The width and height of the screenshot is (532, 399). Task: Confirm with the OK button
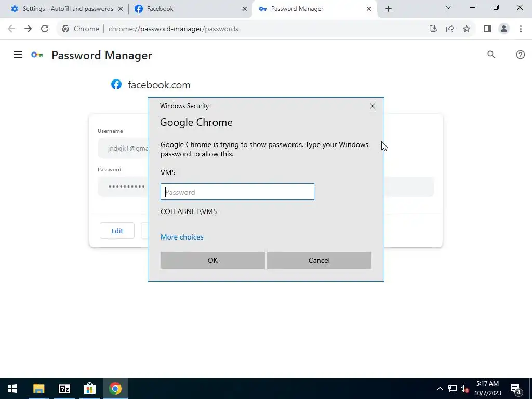click(212, 260)
